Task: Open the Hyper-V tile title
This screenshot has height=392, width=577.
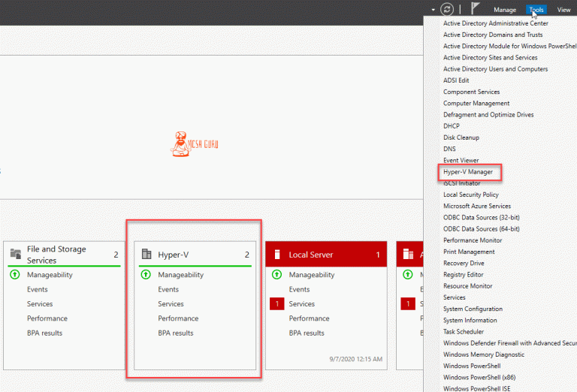Action: coord(173,255)
